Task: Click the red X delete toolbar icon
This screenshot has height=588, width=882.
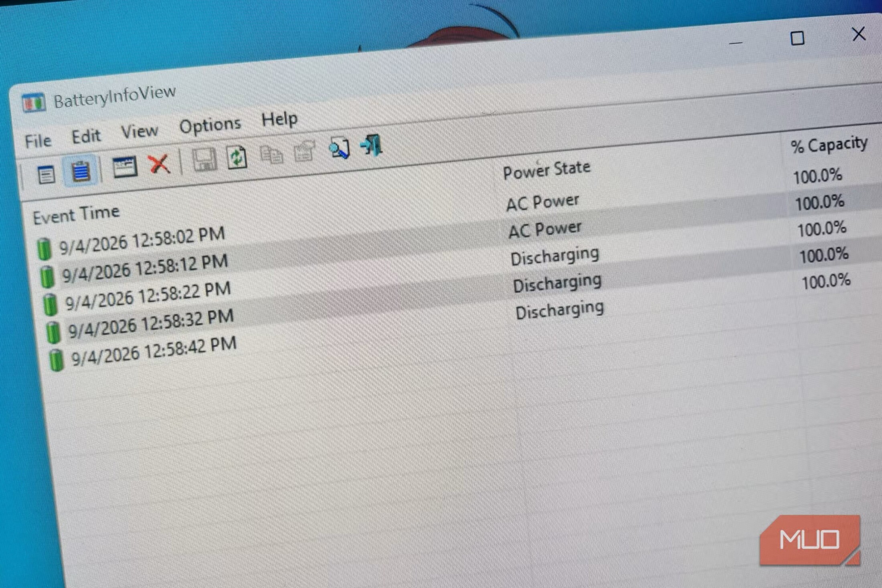Action: (159, 164)
